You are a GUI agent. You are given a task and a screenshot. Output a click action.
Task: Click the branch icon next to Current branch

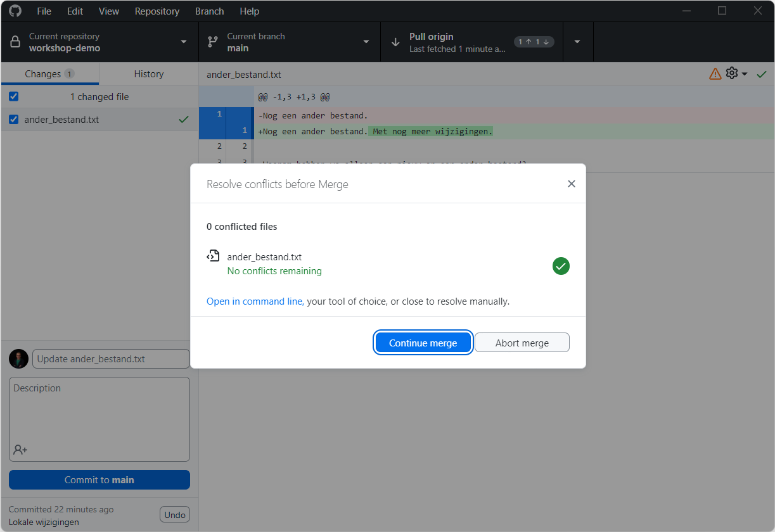click(x=212, y=41)
